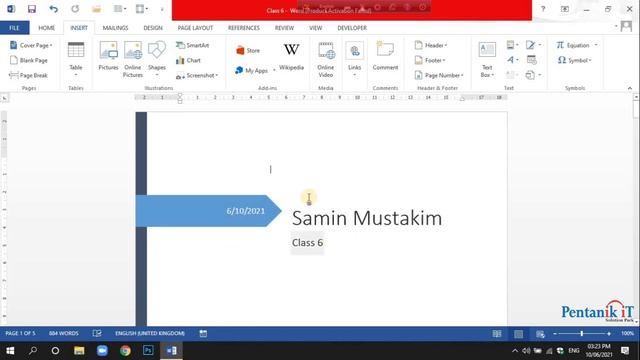Click the Read Mode view icon
The width and height of the screenshot is (640, 360).
pos(497,334)
